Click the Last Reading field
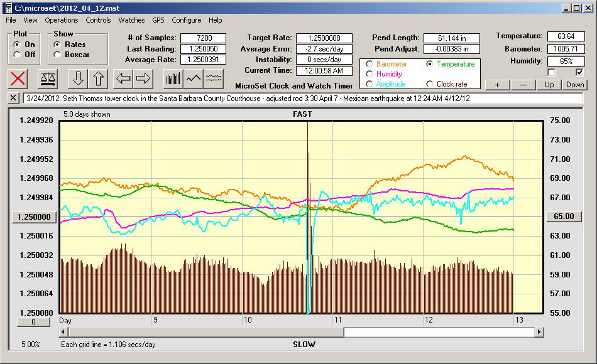This screenshot has height=364, width=597. (x=204, y=49)
